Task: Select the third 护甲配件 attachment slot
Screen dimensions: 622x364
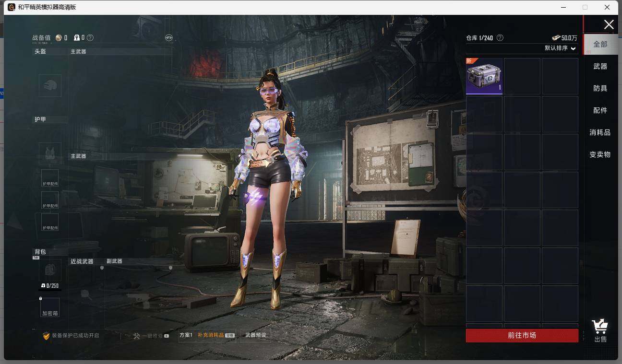Action: 50,222
